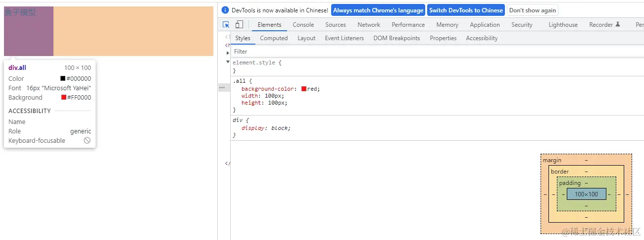644x240 pixels.
Task: Open the Event Listeners sub-tab
Action: (344, 38)
